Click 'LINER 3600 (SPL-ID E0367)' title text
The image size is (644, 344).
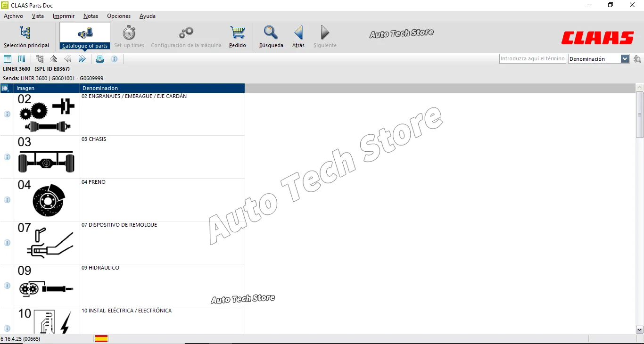36,69
